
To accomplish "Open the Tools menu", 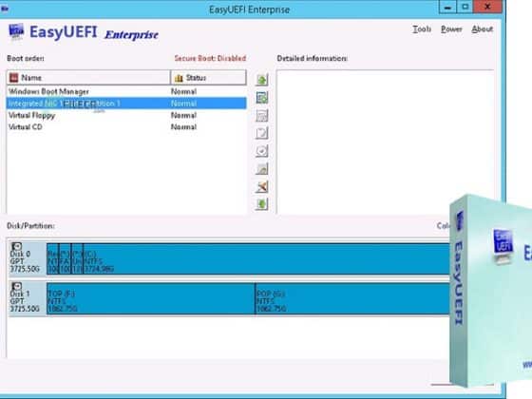I will point(422,29).
